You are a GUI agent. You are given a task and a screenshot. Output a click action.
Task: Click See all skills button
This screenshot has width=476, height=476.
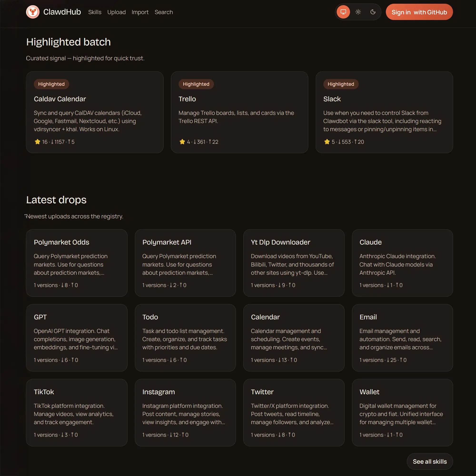429,461
